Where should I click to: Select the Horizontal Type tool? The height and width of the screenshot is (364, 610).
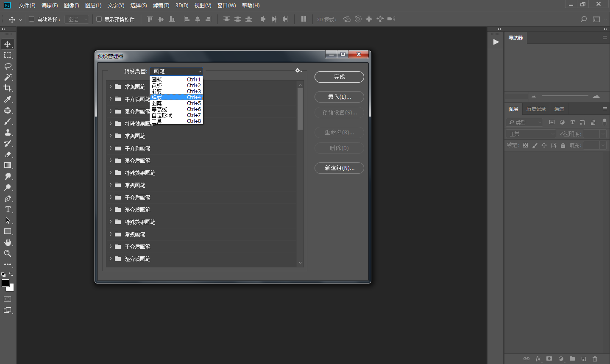(8, 209)
